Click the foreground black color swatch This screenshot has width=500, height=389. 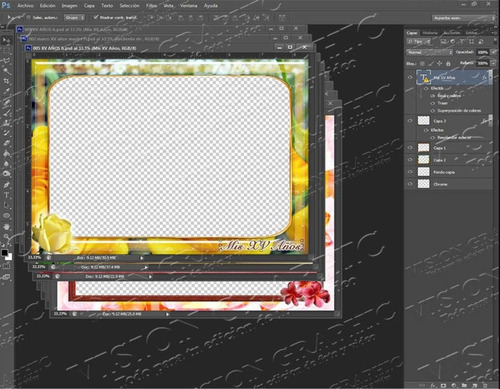4,252
